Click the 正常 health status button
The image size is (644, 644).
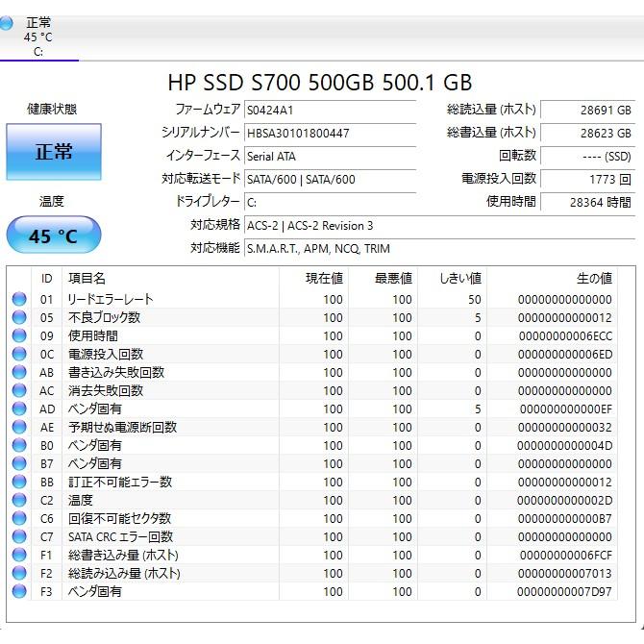click(54, 152)
